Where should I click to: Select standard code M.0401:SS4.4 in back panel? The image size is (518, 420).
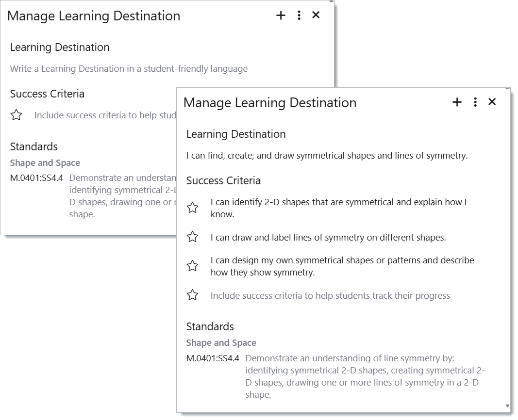[x=36, y=178]
